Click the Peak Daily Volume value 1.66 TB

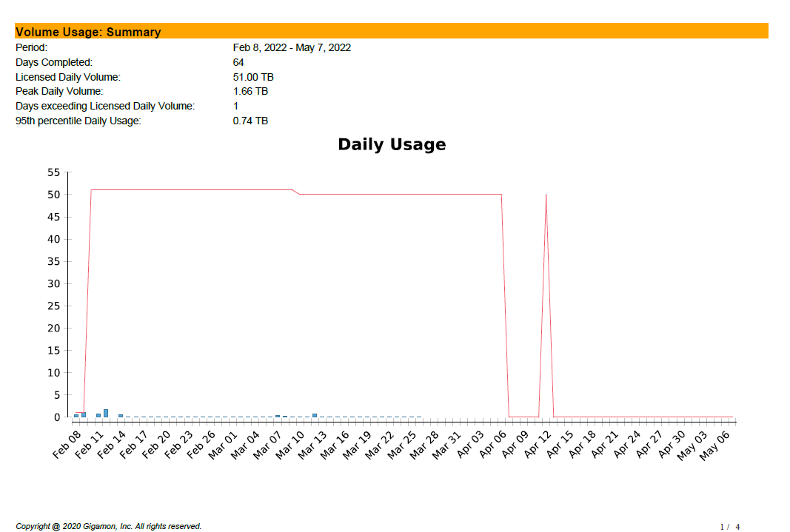[250, 91]
